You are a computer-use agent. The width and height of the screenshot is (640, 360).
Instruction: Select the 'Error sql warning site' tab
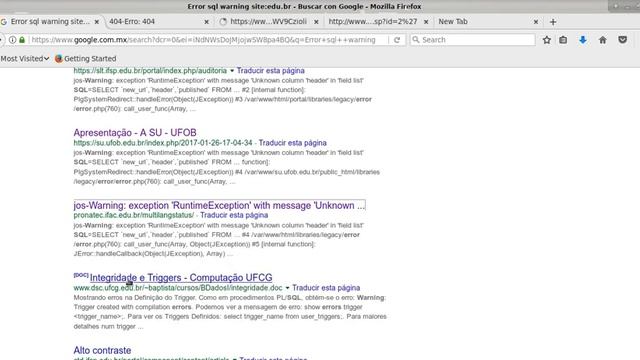51,22
